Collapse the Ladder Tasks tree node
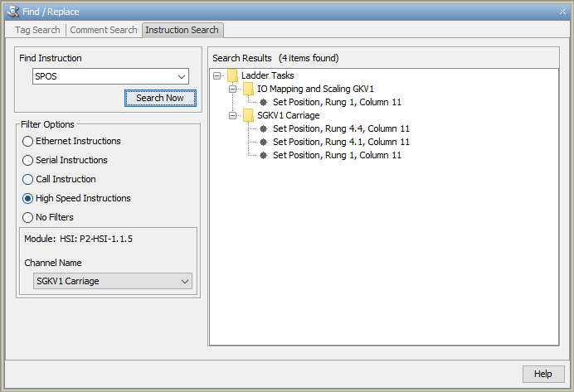The width and height of the screenshot is (574, 392). coord(217,75)
